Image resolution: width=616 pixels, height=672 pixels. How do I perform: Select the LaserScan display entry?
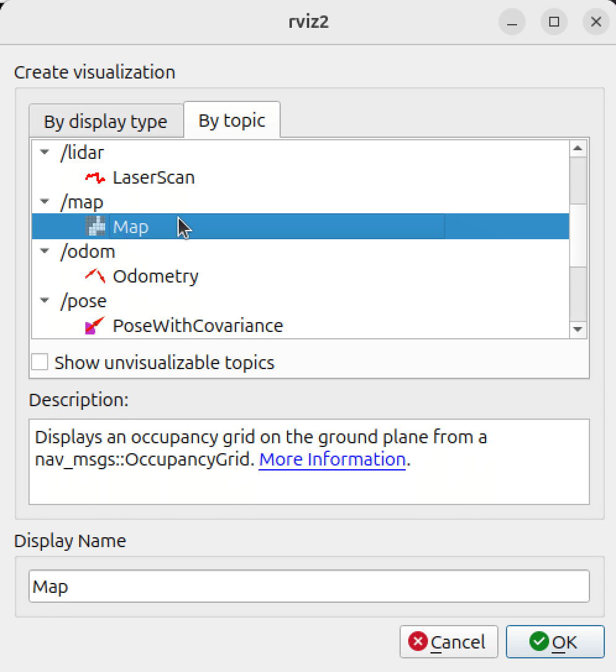[x=153, y=177]
